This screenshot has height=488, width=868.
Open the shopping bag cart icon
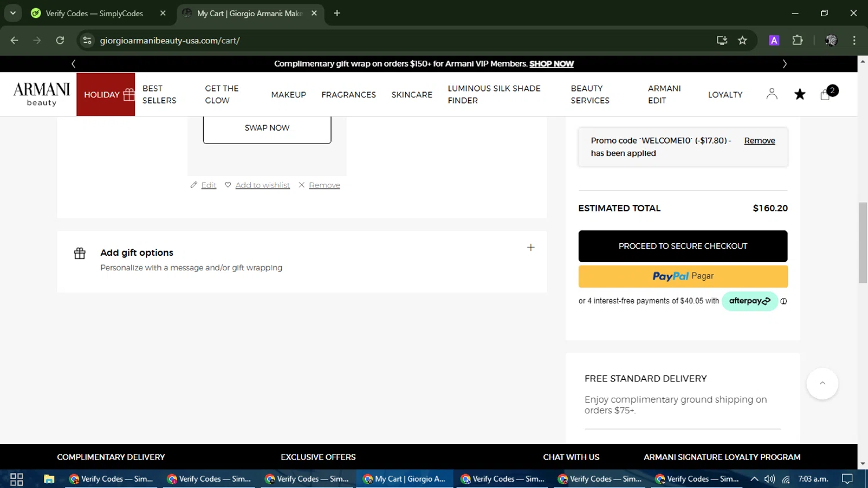pyautogui.click(x=826, y=94)
